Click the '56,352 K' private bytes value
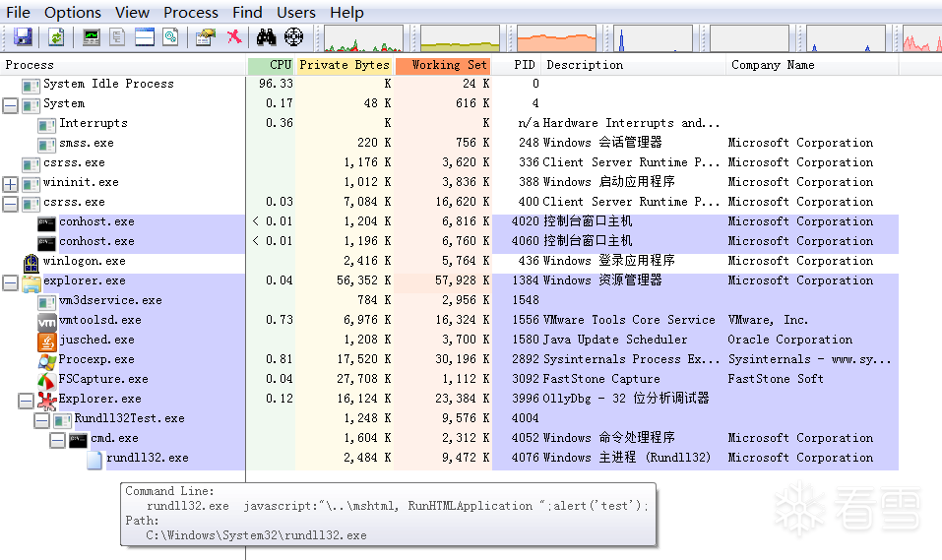942x560 pixels. click(x=364, y=280)
